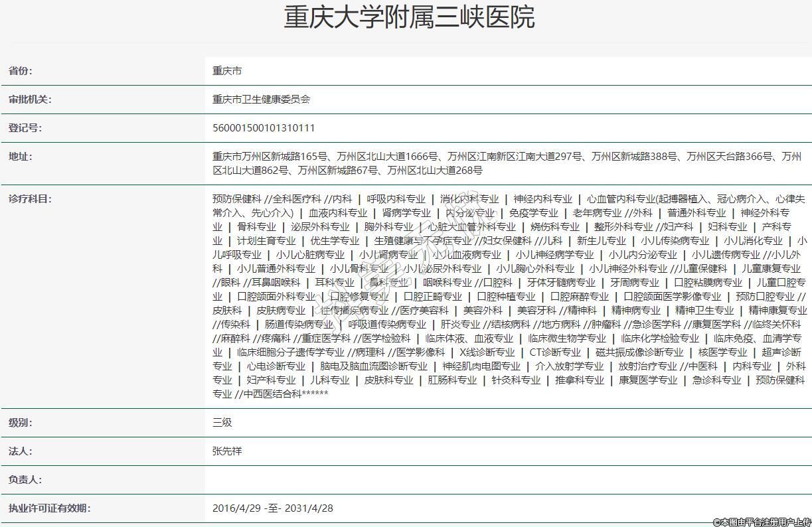Click the 诊疗科目 row label
The image size is (812, 527).
pos(30,198)
